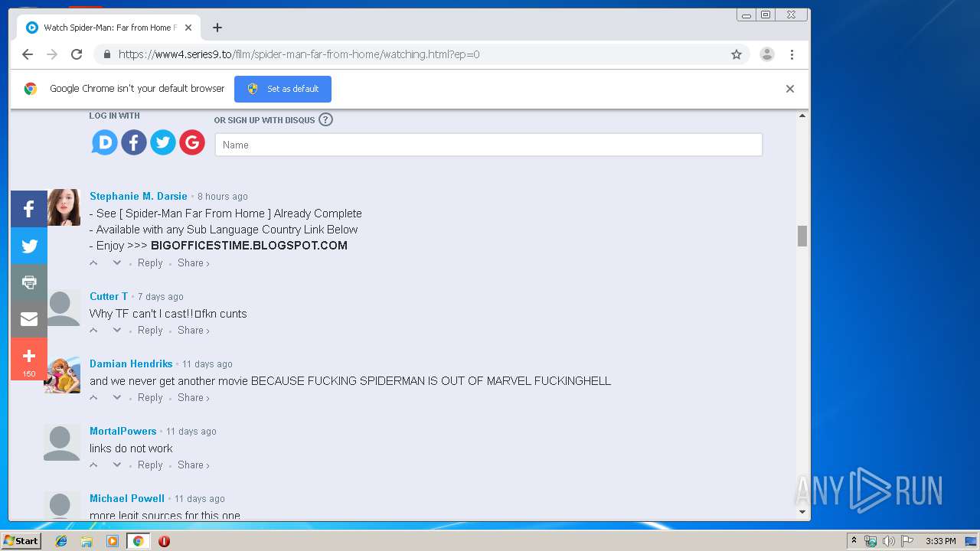Click Set as default button
The height and width of the screenshot is (551, 980).
(283, 89)
